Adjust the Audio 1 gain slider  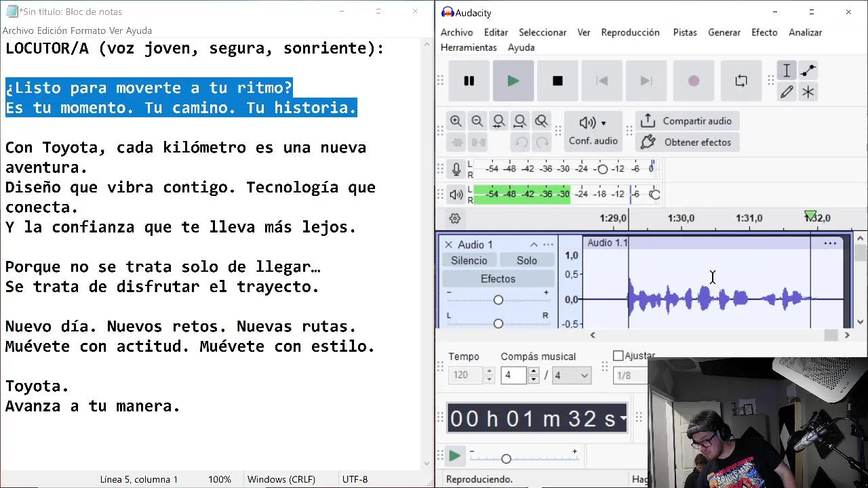[x=498, y=300]
